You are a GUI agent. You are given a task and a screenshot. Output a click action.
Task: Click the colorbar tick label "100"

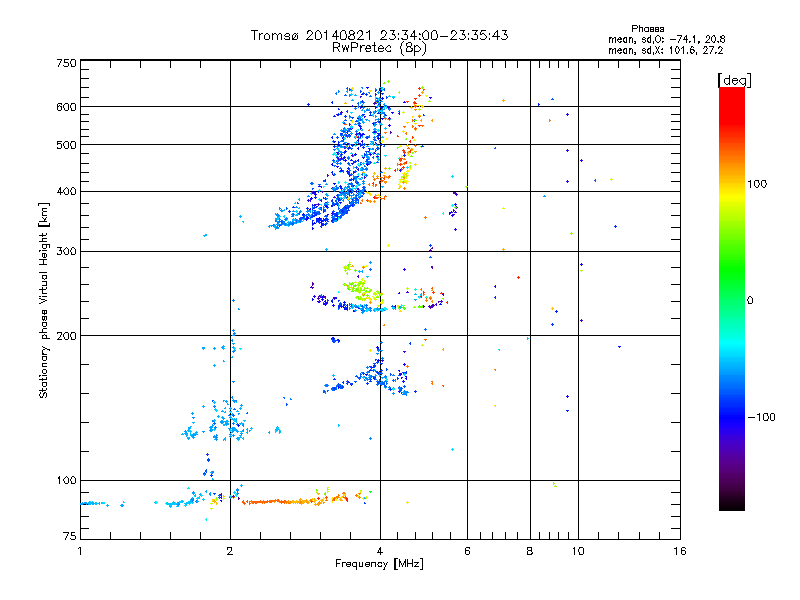tap(757, 184)
